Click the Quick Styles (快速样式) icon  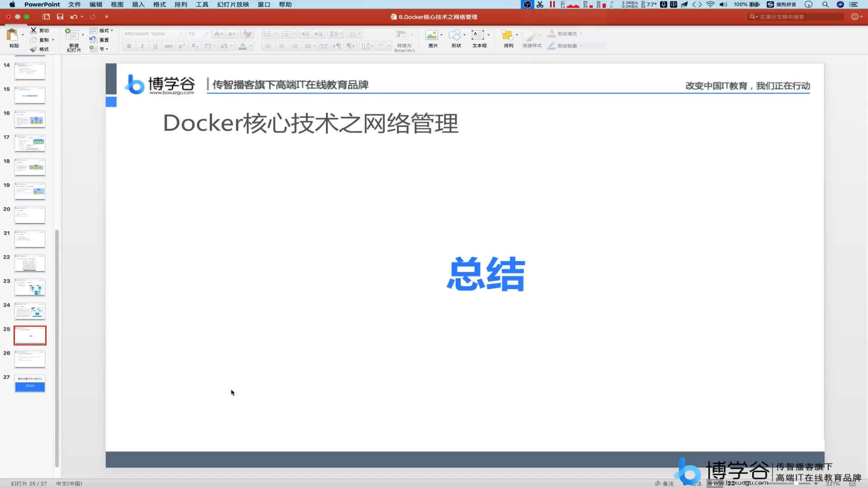pos(531,35)
